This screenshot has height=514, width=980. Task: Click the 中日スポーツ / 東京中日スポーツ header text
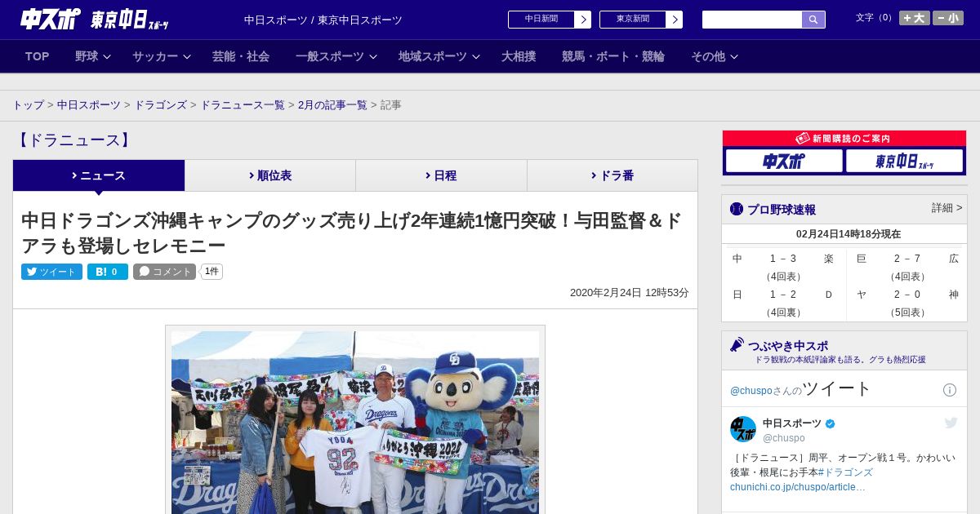point(323,20)
